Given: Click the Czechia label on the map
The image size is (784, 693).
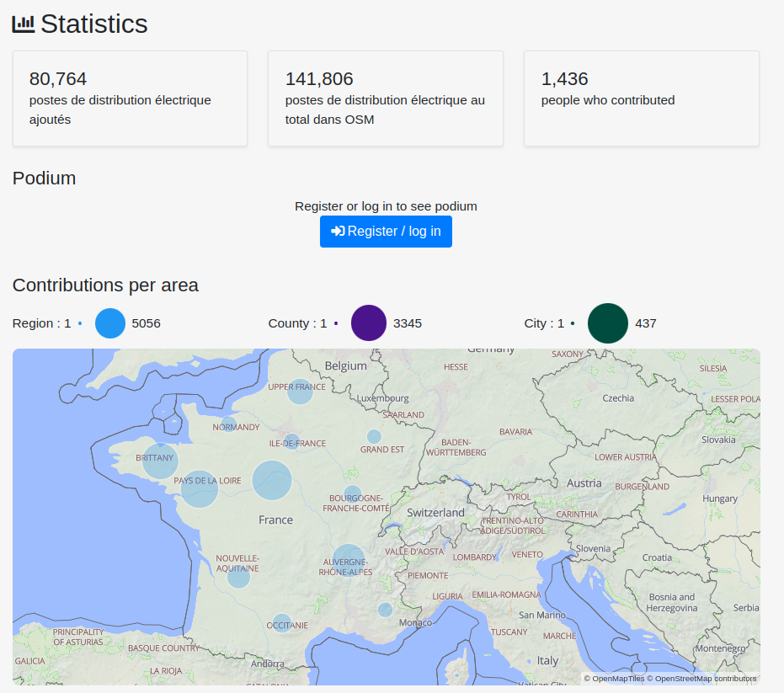Looking at the screenshot, I should (x=618, y=398).
